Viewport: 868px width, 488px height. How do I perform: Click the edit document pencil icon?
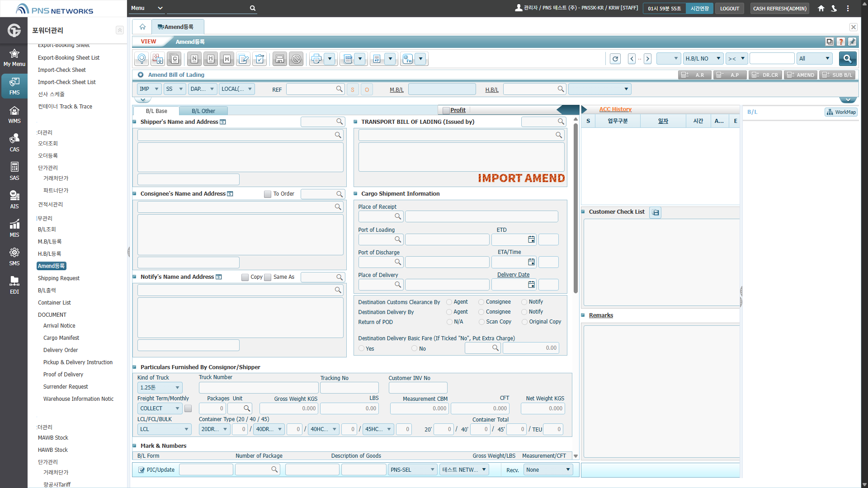243,59
